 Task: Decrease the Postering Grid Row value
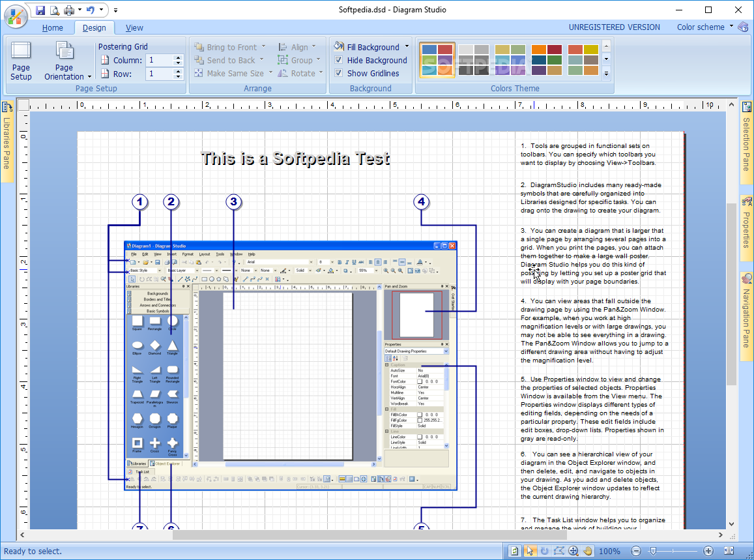[x=179, y=76]
